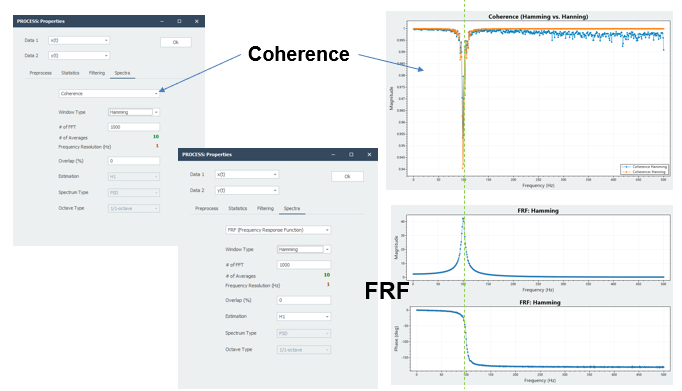Click the orange legend entry in Coherence plot

[x=645, y=172]
